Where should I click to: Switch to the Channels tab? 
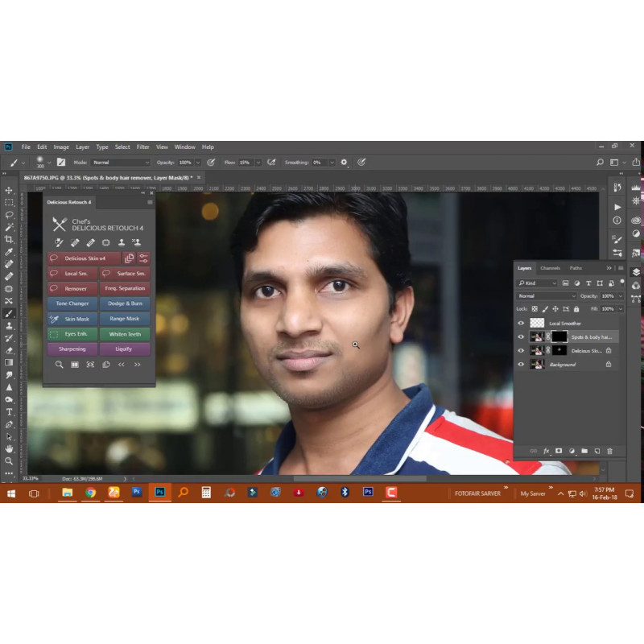click(x=550, y=268)
